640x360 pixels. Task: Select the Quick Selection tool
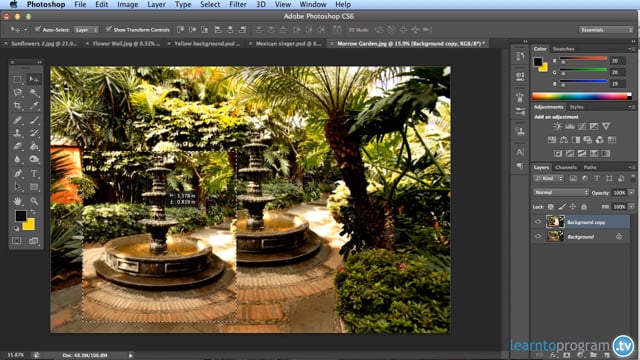(34, 93)
